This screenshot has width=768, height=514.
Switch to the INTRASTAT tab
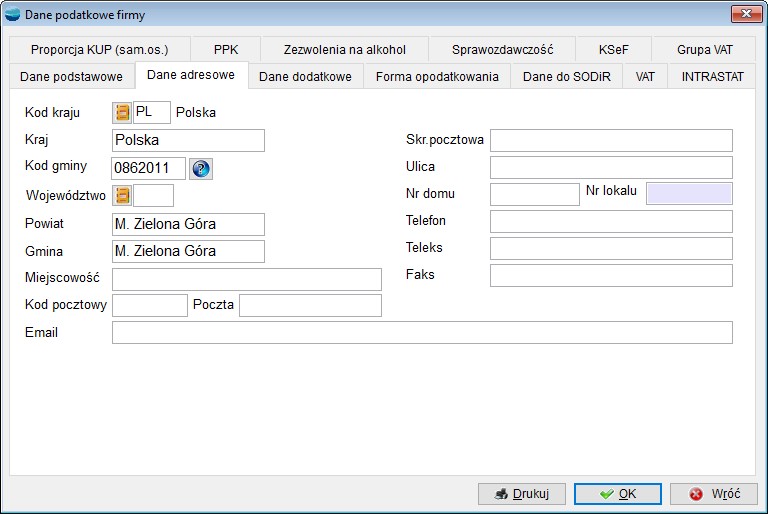coord(714,77)
